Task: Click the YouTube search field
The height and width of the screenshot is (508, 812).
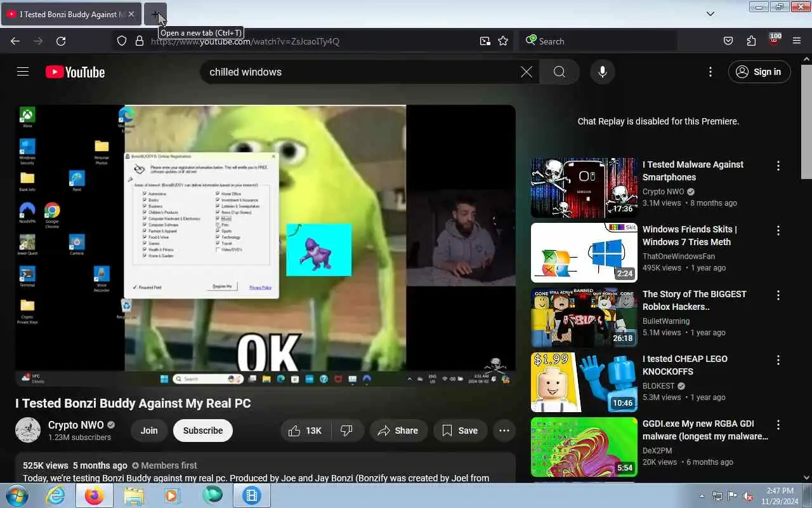Action: point(362,72)
